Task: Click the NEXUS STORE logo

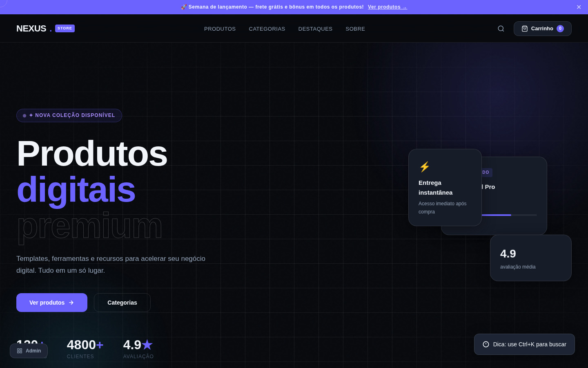Action: 45,29
